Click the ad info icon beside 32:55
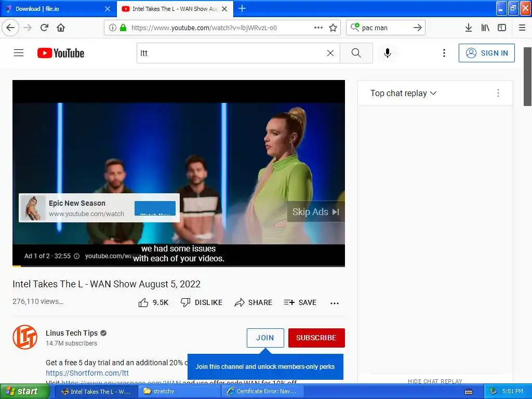The height and width of the screenshot is (399, 532). pyautogui.click(x=77, y=256)
